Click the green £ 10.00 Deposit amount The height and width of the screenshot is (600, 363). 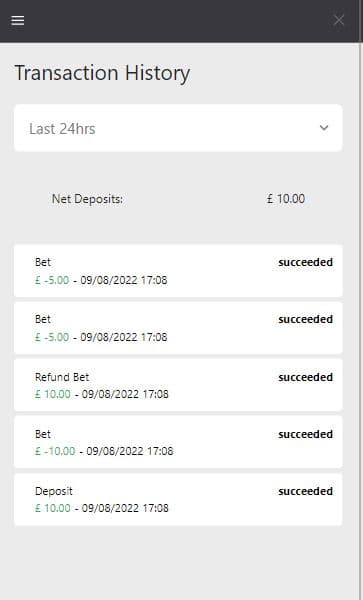53,508
